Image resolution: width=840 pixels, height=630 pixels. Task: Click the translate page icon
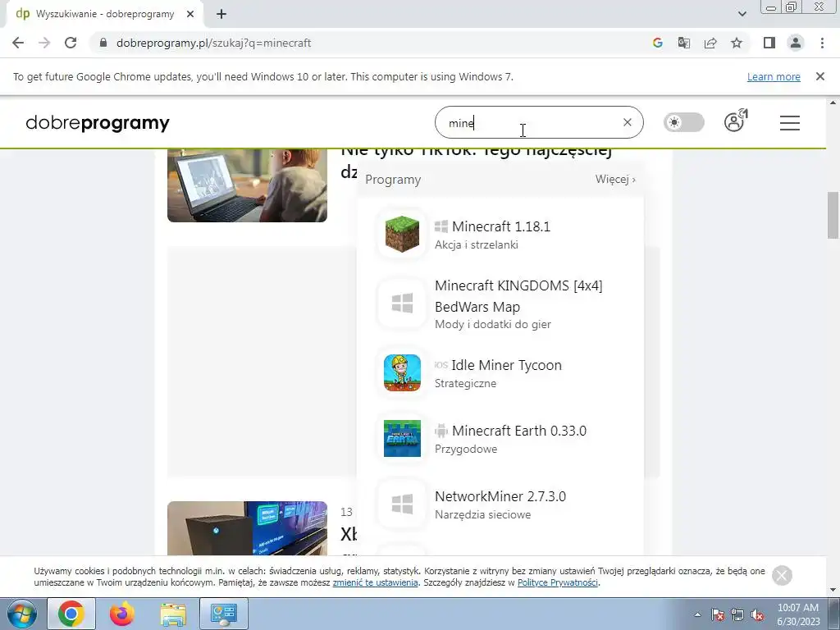684,43
